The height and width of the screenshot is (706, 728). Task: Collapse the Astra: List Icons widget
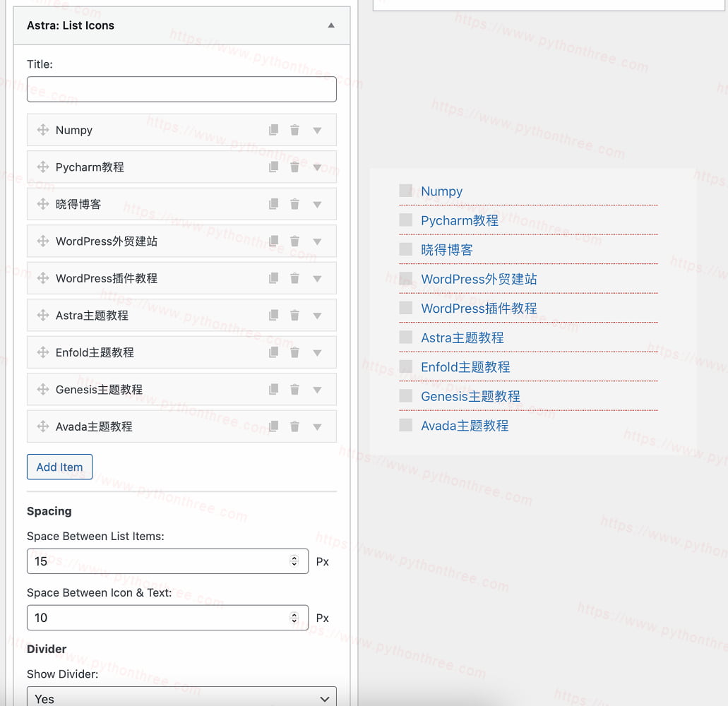click(331, 25)
